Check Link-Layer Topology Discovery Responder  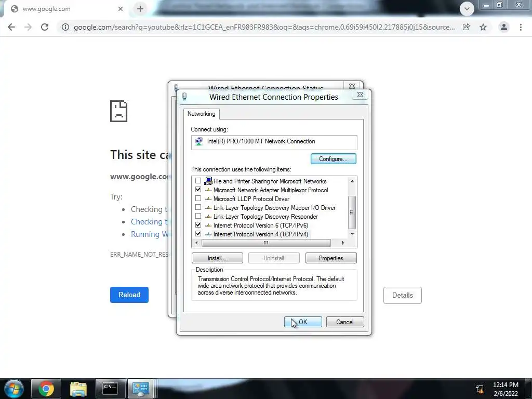pos(198,216)
